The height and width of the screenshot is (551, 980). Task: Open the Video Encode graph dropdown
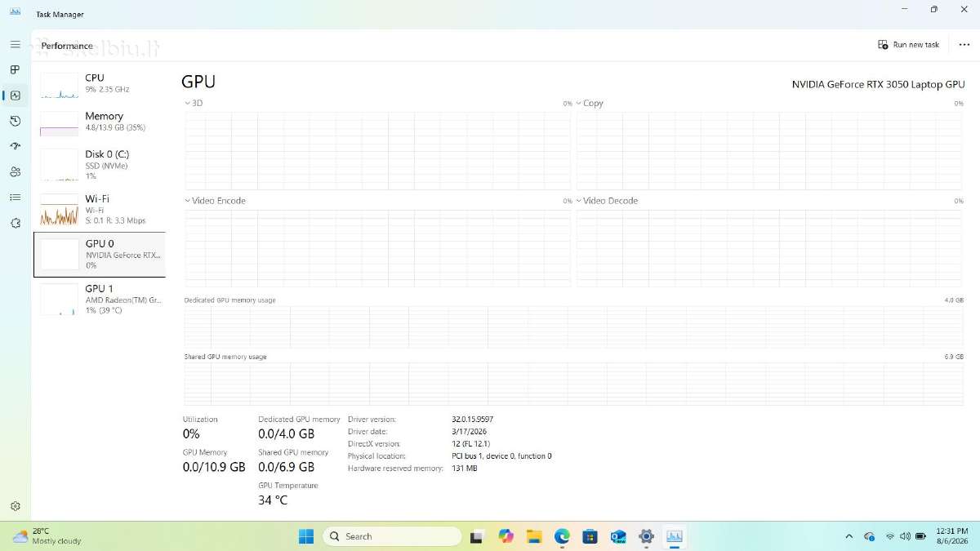215,201
